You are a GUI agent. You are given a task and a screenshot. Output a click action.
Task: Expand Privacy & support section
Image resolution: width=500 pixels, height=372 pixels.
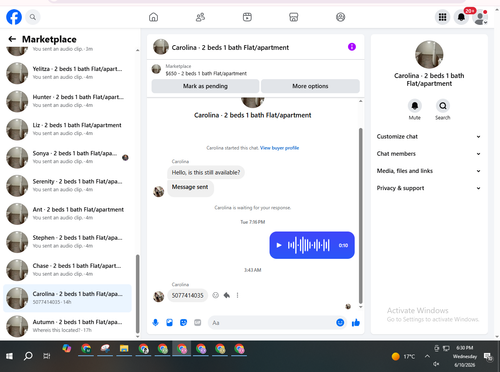[429, 188]
